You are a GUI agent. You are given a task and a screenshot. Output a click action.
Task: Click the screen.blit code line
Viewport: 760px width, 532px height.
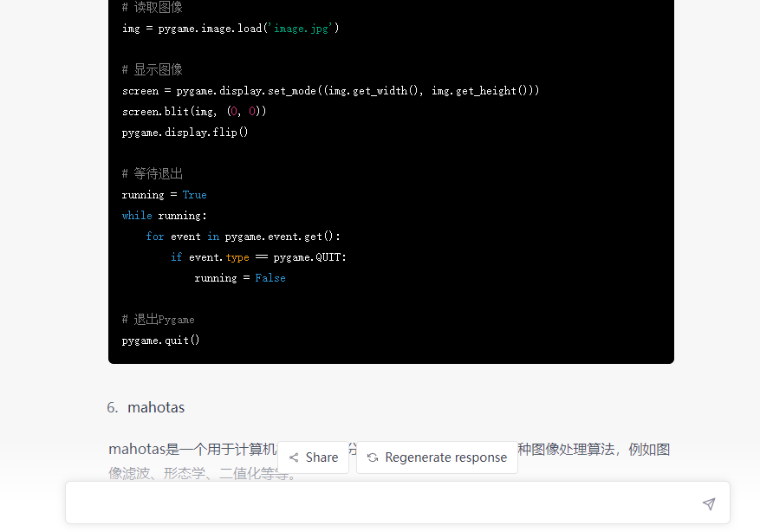[x=193, y=112]
